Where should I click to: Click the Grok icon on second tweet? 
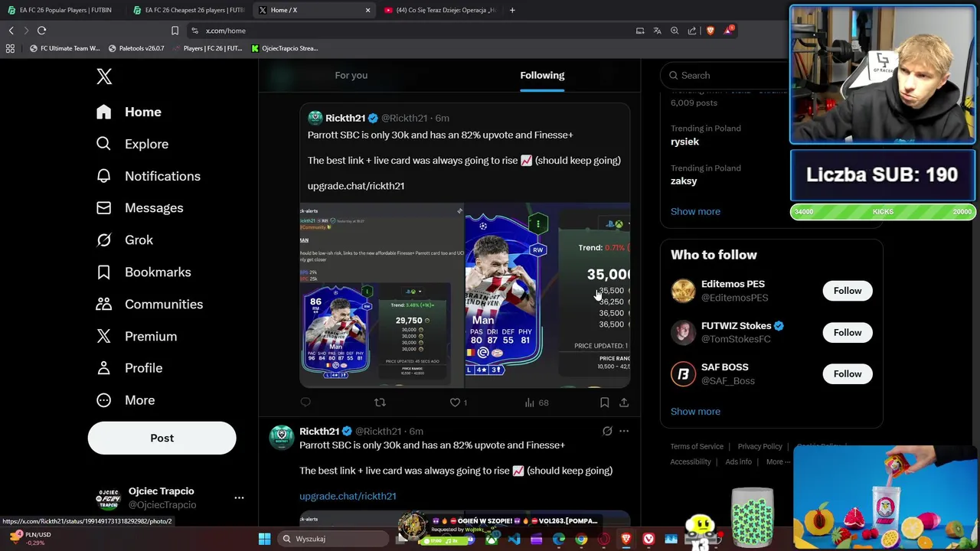coord(607,431)
